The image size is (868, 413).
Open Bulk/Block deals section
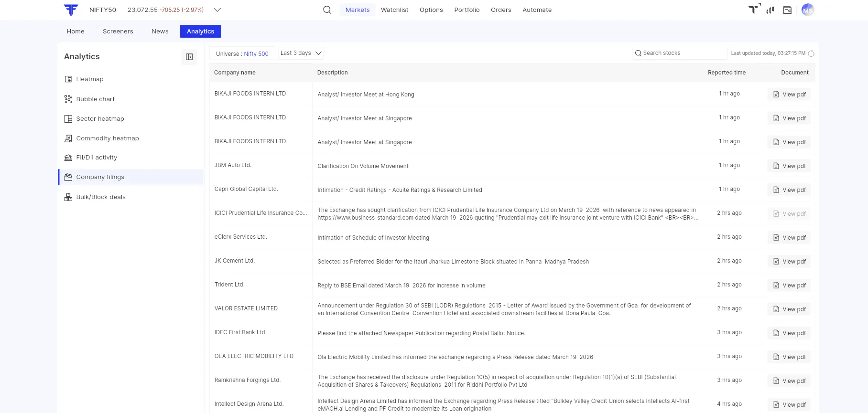coord(101,197)
